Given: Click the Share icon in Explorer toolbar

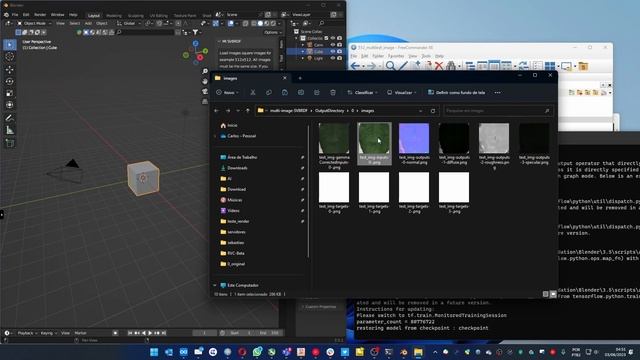Looking at the screenshot, I should click(317, 93).
